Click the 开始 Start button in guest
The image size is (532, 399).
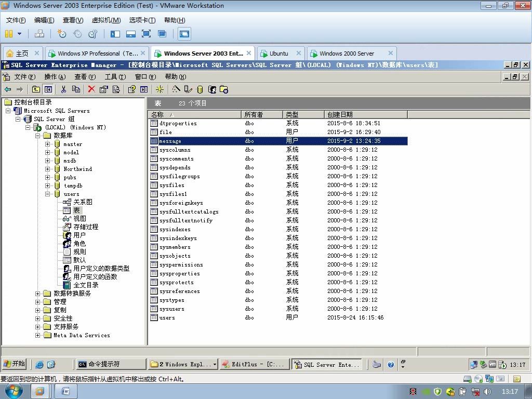pos(14,364)
